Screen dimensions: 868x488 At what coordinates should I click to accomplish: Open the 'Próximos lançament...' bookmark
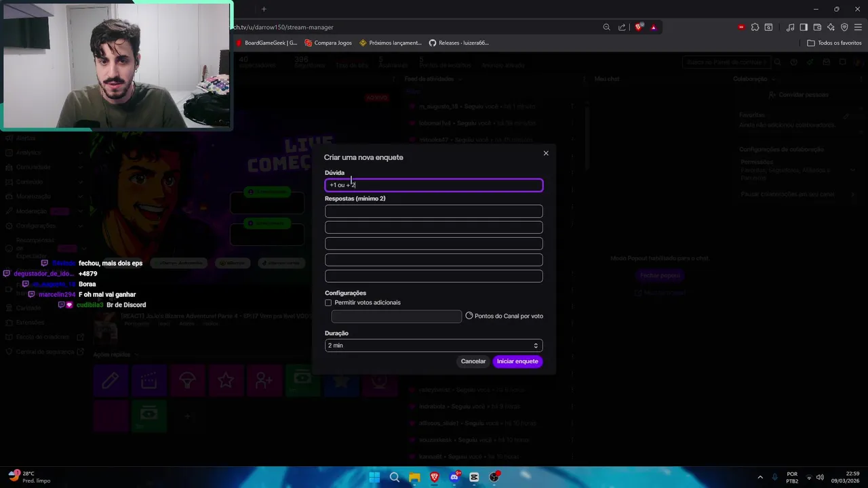(x=391, y=43)
